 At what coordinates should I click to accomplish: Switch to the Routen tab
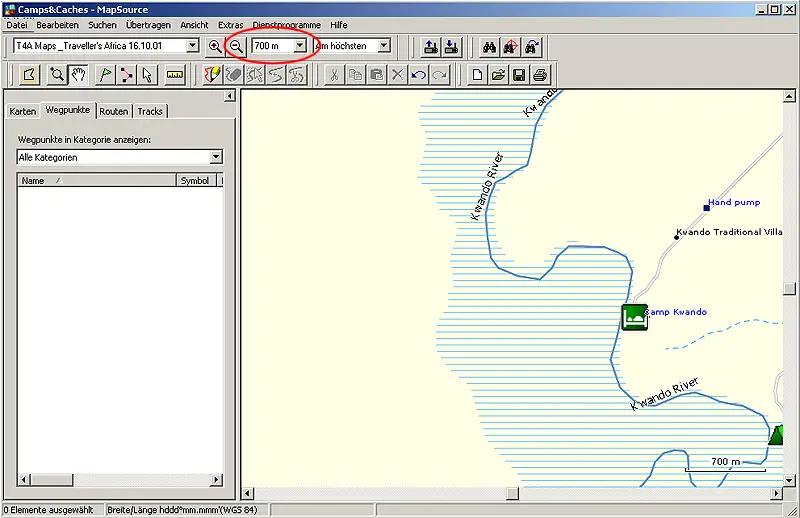[114, 111]
